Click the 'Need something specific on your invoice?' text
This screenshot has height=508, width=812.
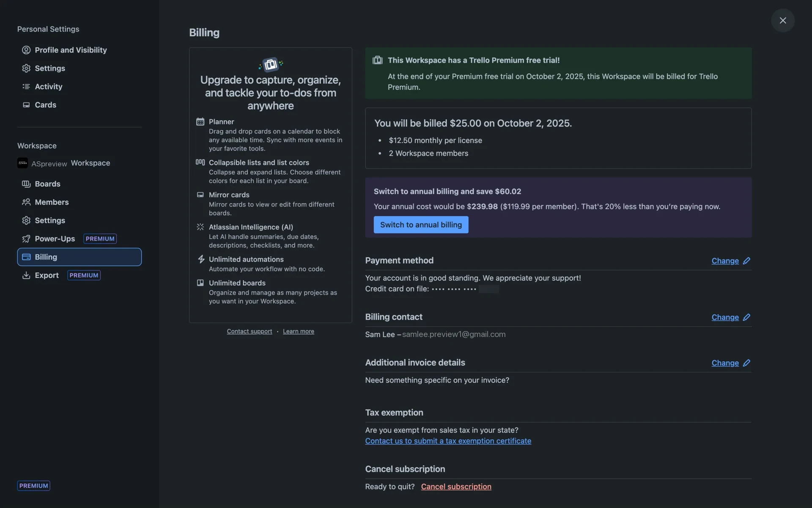437,380
